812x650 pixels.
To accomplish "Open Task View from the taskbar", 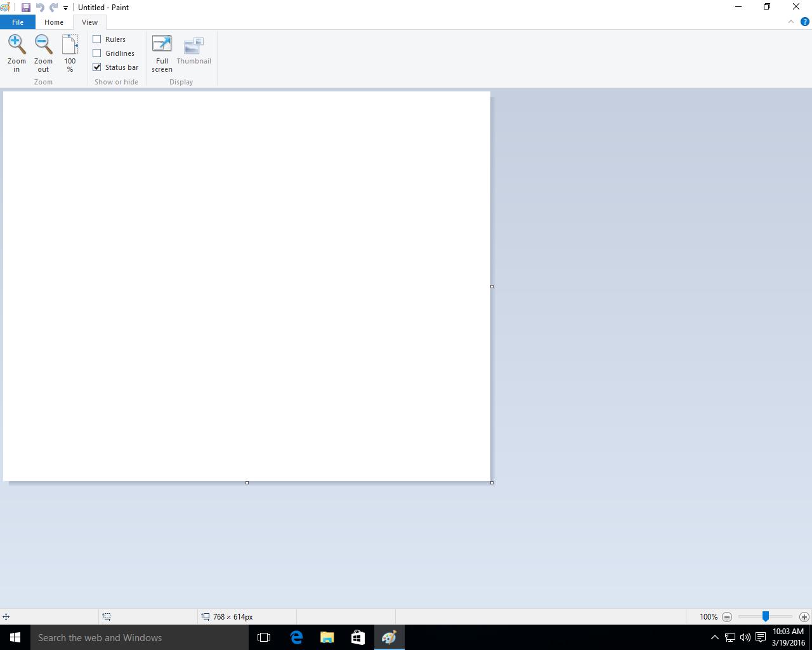I will [264, 637].
